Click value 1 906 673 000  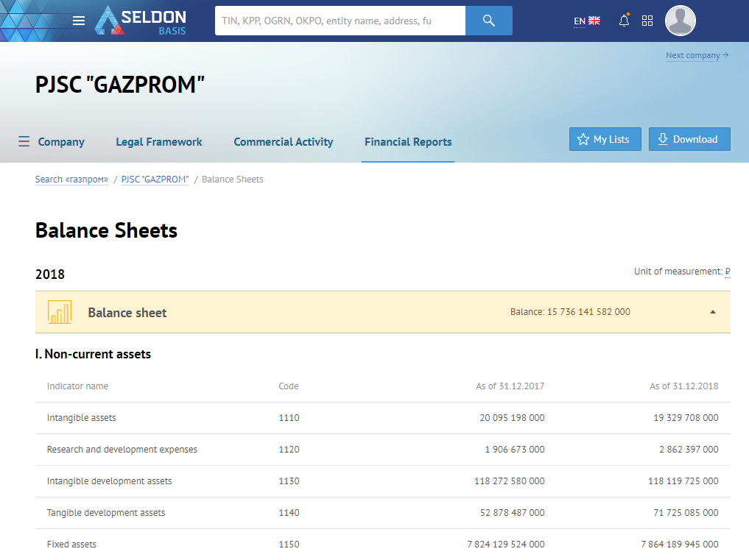coord(515,449)
